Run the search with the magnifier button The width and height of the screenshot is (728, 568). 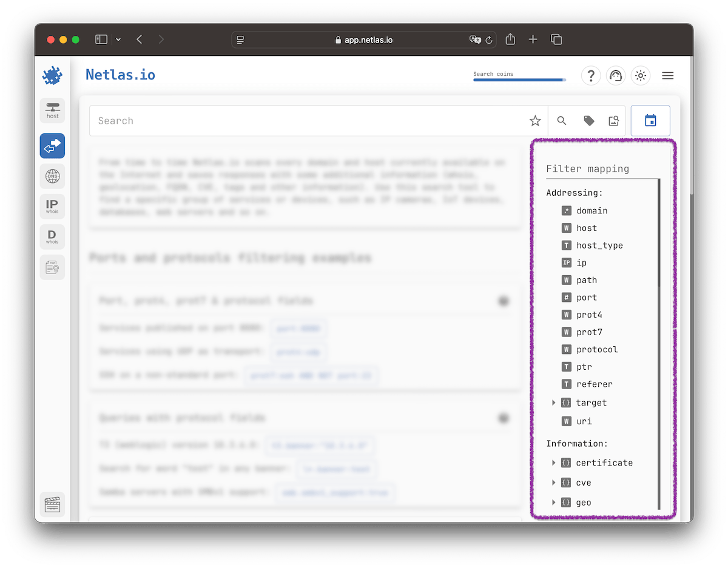point(562,121)
